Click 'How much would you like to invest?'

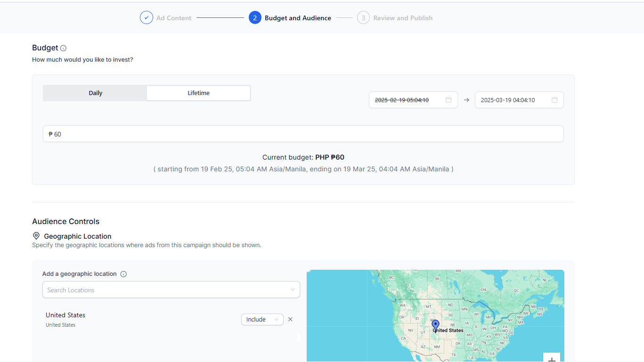coord(82,60)
